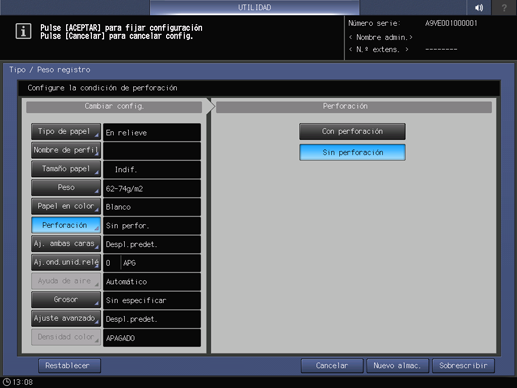Click the disabled Densidad color button
The height and width of the screenshot is (388, 517).
66,337
